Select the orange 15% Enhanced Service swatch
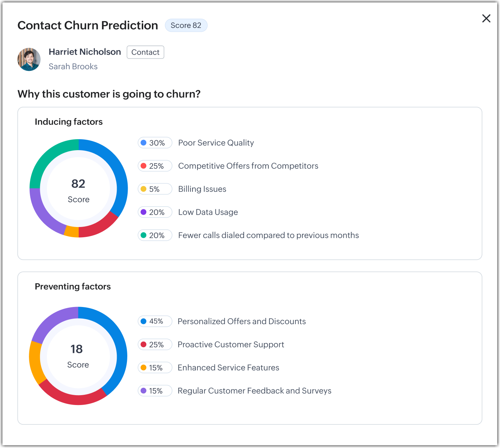This screenshot has width=500, height=448. coord(144,368)
